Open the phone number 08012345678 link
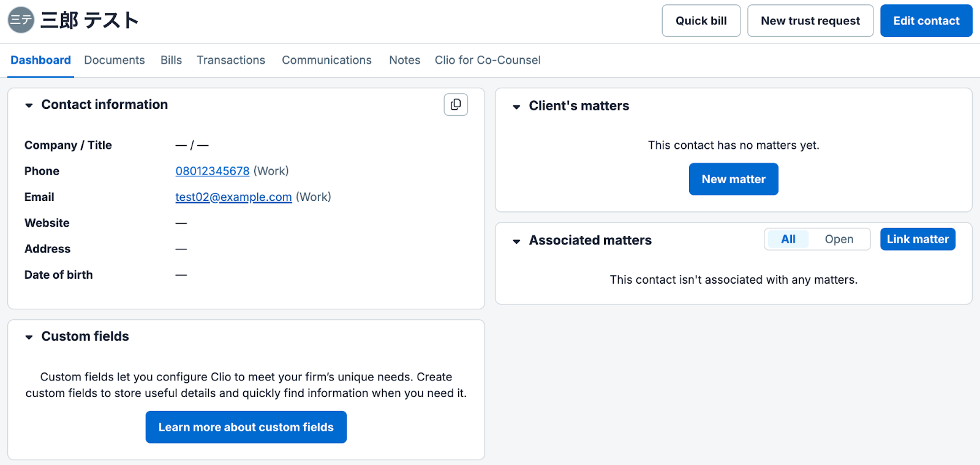Image resolution: width=980 pixels, height=465 pixels. click(213, 172)
